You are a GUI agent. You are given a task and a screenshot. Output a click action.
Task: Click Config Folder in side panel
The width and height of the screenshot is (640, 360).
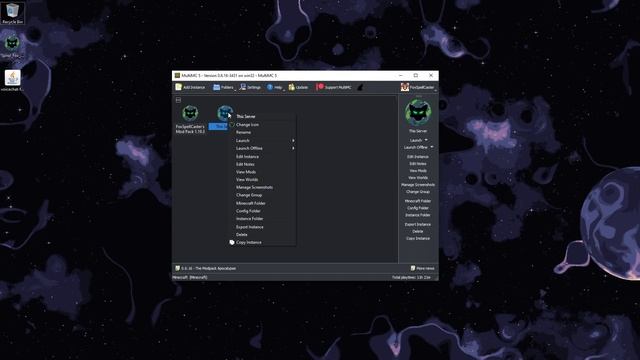tap(418, 208)
